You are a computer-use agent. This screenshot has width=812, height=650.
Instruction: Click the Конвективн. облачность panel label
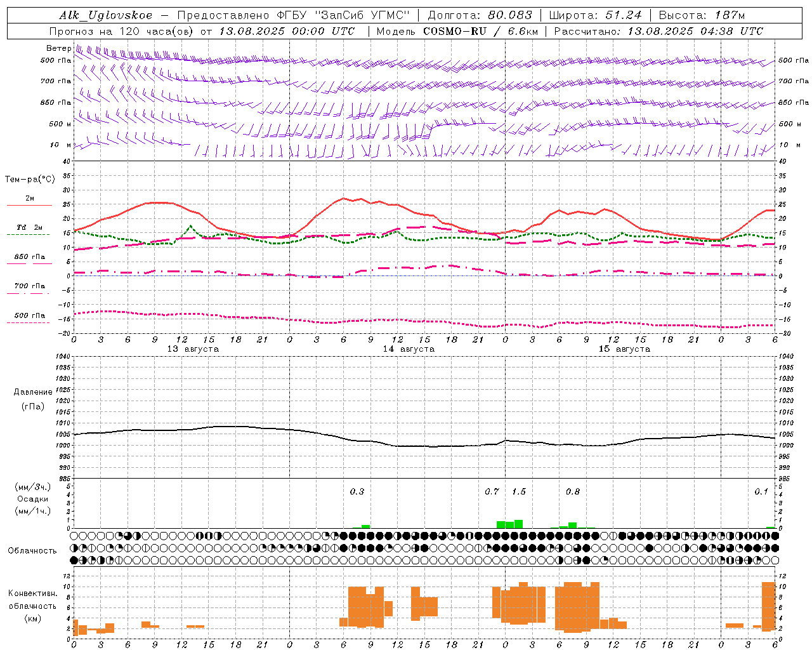[x=32, y=606]
